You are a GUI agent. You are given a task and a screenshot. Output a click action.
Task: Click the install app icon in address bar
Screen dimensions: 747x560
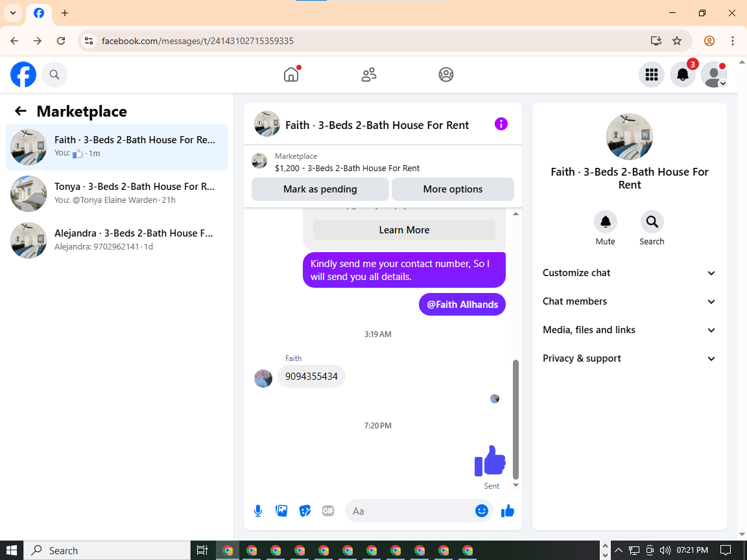click(x=656, y=41)
